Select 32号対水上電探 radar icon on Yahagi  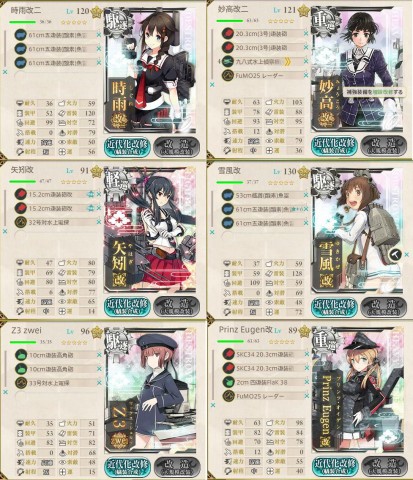(21, 222)
